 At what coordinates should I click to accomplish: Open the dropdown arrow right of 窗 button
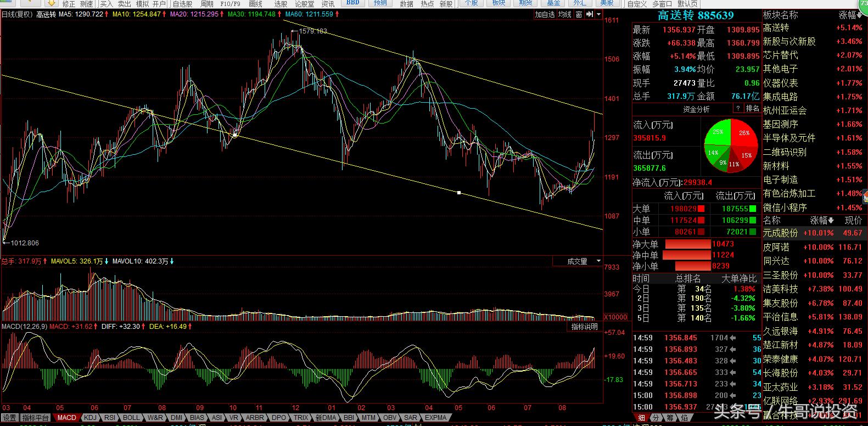pyautogui.click(x=598, y=15)
